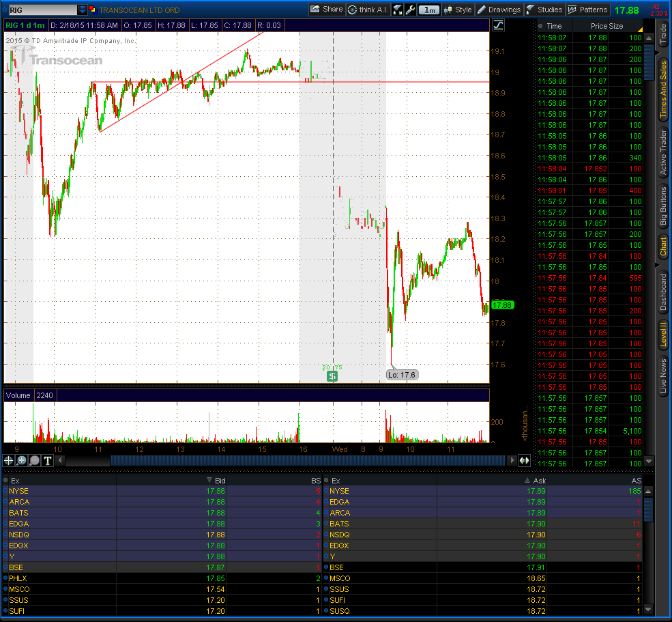Select the text T tool icon

pyautogui.click(x=48, y=460)
